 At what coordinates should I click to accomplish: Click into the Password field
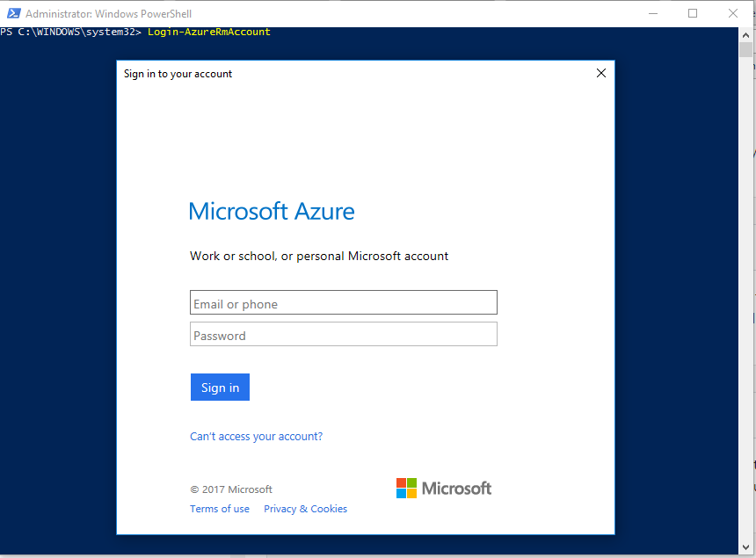pos(344,335)
